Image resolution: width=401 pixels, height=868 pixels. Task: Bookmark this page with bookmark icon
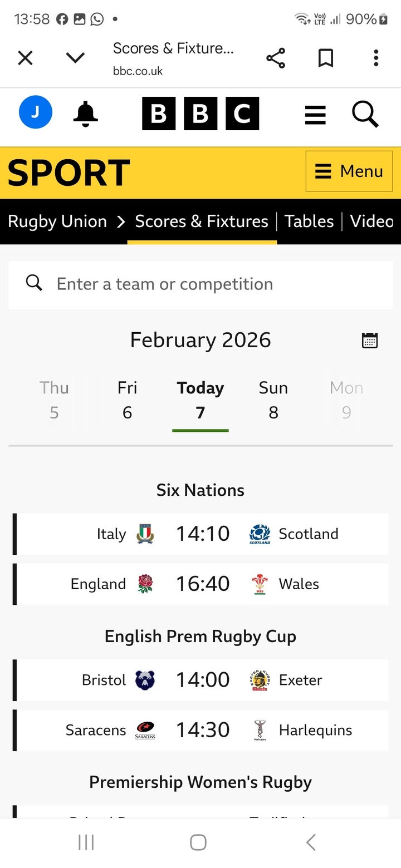point(326,58)
